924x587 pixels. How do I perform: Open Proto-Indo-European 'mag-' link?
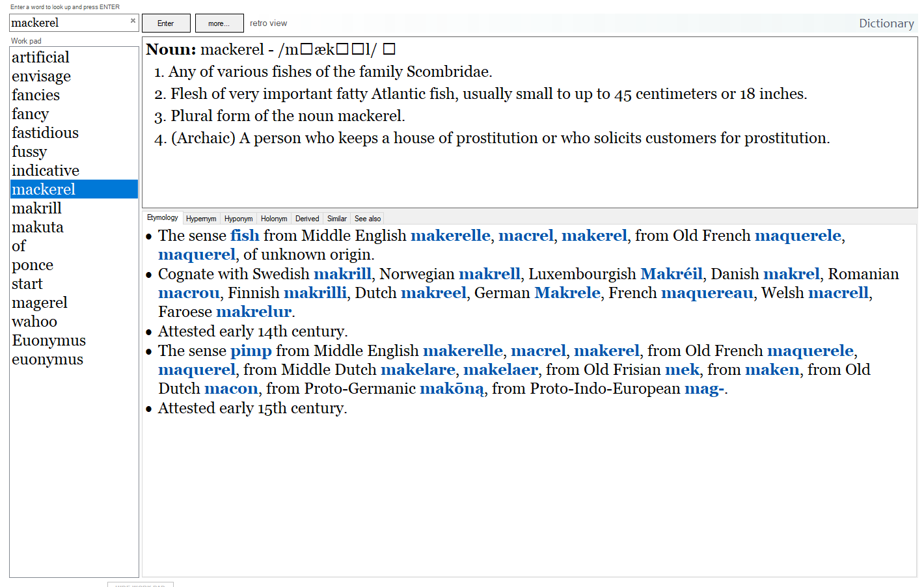point(704,389)
